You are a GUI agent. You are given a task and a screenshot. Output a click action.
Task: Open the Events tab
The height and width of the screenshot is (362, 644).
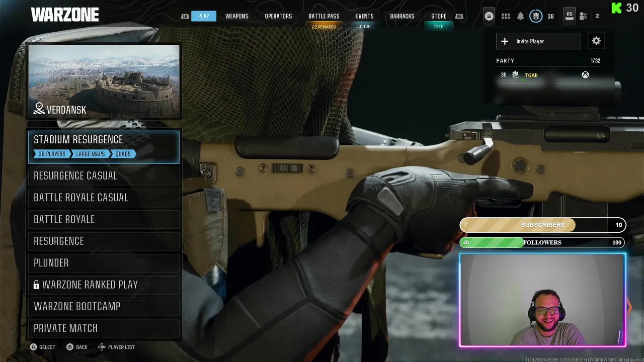pos(365,16)
